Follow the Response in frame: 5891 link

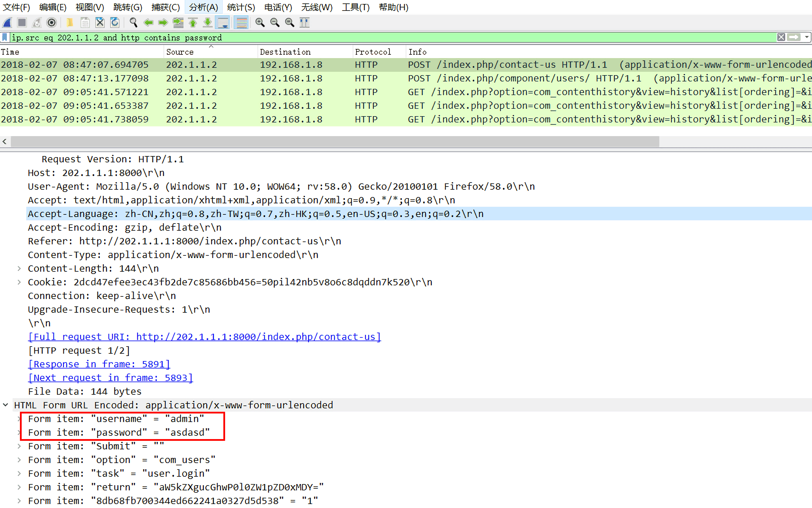pos(99,364)
